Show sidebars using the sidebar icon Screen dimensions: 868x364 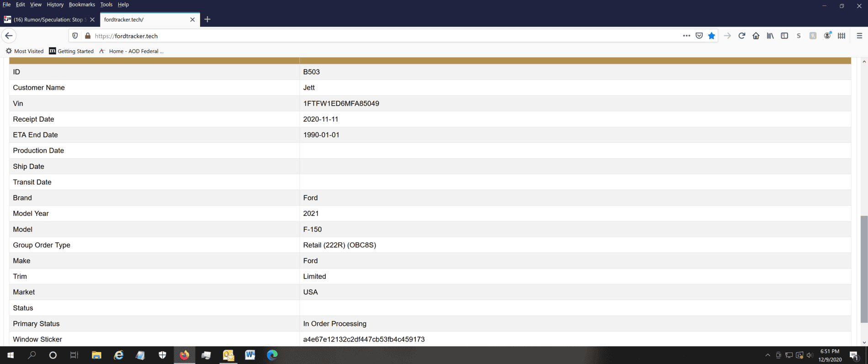point(784,36)
